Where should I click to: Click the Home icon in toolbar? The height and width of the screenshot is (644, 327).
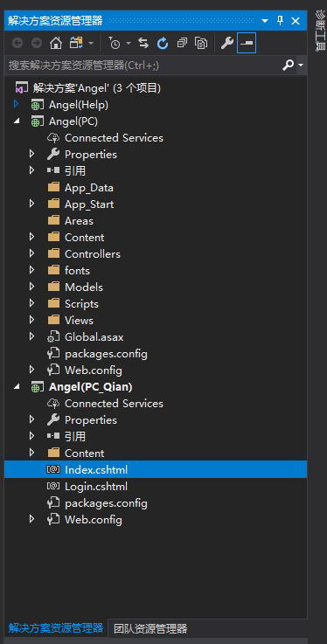pyautogui.click(x=56, y=43)
